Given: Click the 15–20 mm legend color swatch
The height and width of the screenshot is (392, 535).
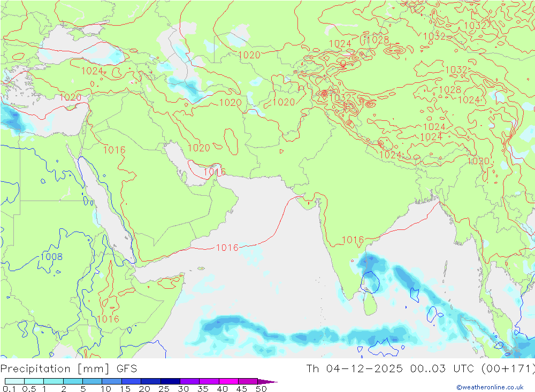Looking at the screenshot, I should [132, 381].
